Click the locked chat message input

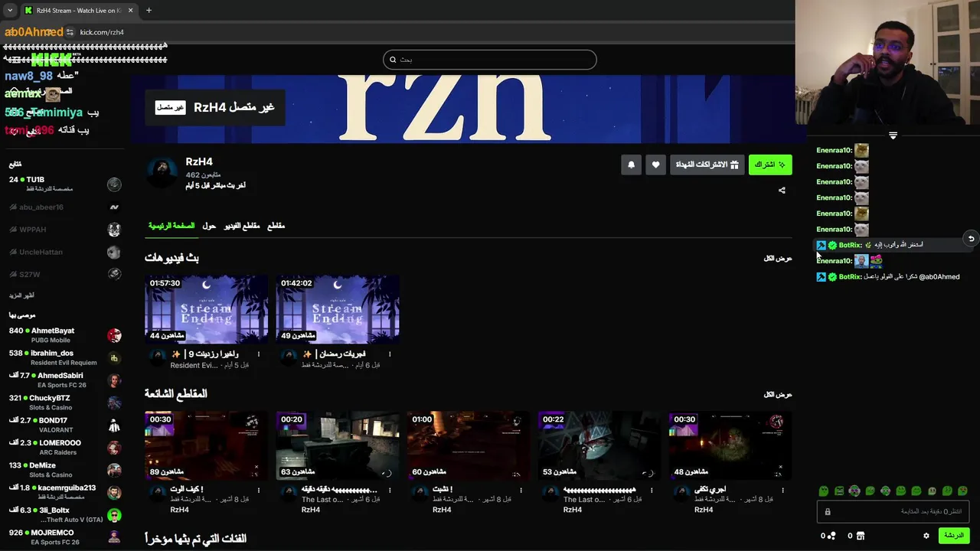click(x=893, y=511)
